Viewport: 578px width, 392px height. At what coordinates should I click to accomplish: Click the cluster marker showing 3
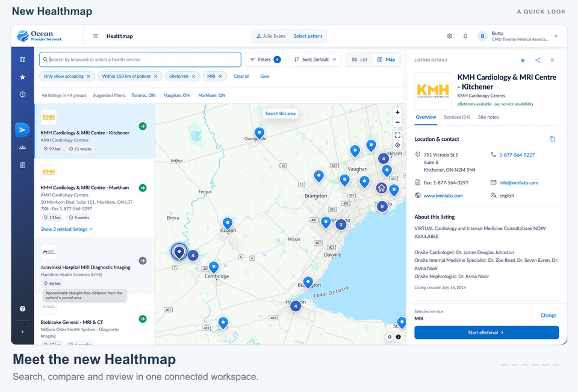coord(341,224)
